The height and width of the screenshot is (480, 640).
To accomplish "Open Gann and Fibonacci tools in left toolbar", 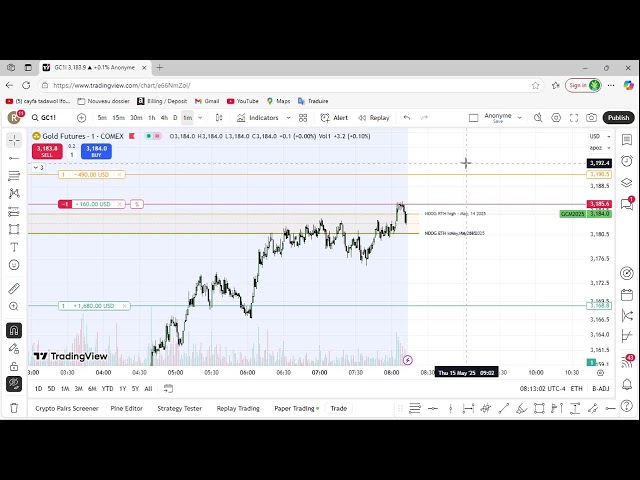I will [x=14, y=176].
